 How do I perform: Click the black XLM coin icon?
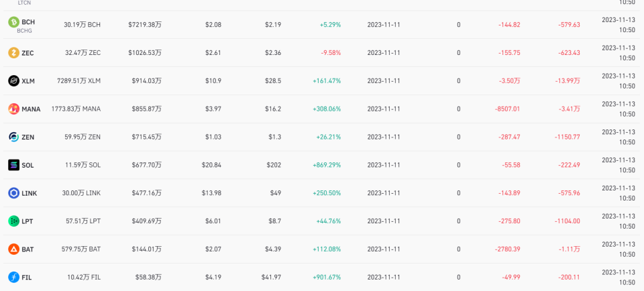13,81
